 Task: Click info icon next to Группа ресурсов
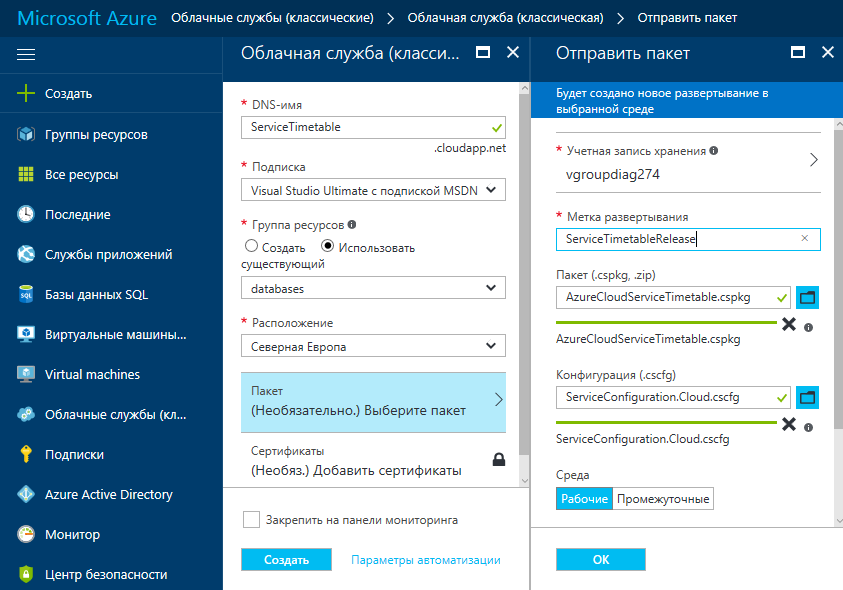coord(352,224)
